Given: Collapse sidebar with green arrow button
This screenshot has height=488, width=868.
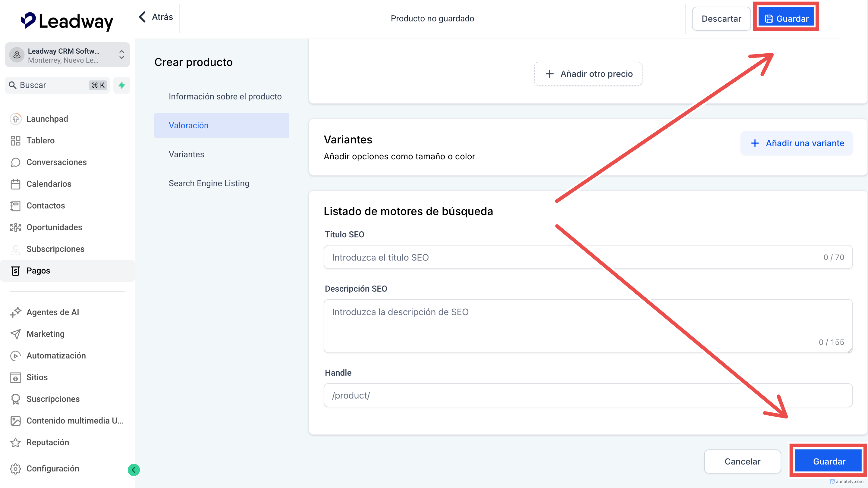Looking at the screenshot, I should click(x=134, y=470).
